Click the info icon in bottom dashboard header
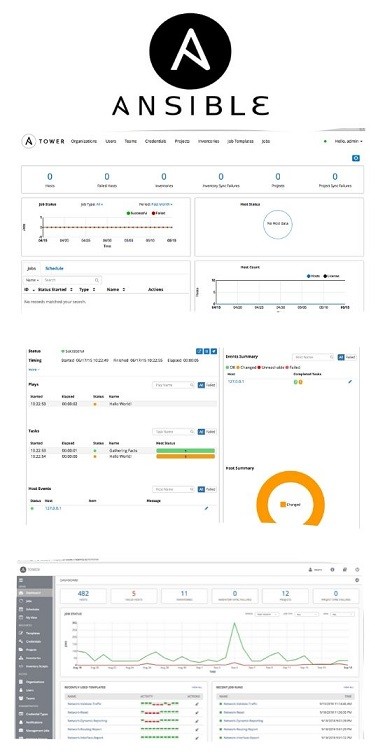This screenshot has height=754, width=375. click(332, 569)
